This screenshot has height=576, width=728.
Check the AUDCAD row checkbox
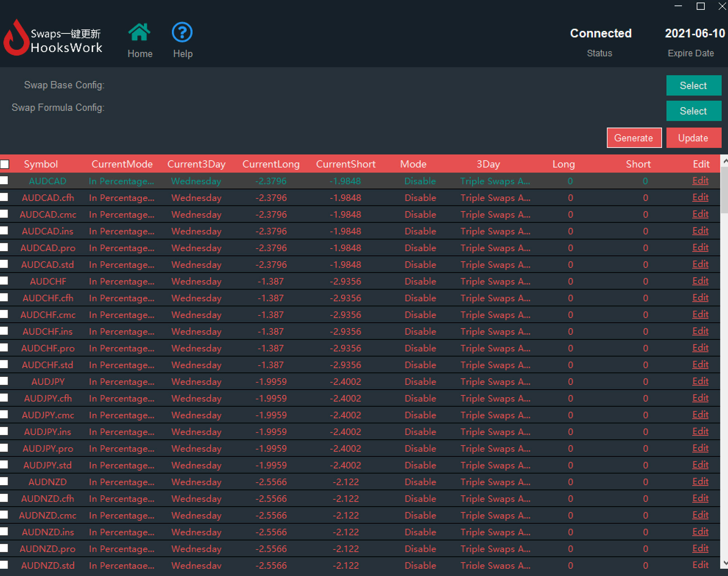(x=4, y=181)
